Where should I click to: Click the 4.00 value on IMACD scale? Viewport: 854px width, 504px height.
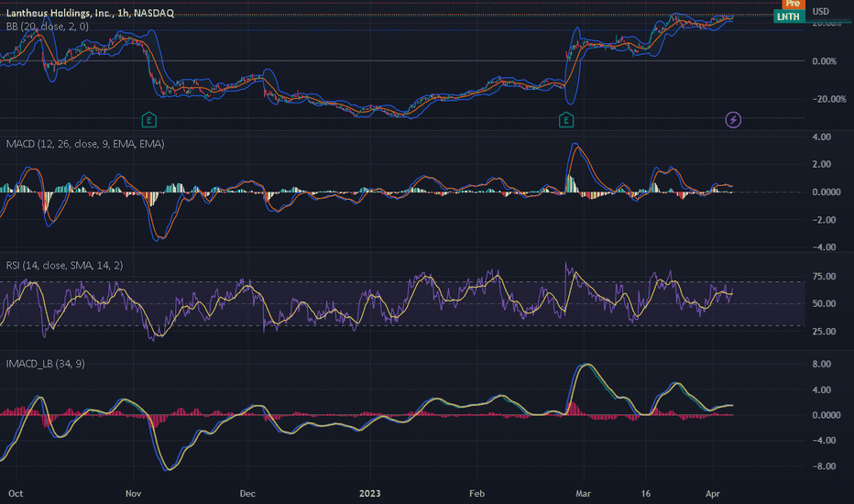click(822, 390)
